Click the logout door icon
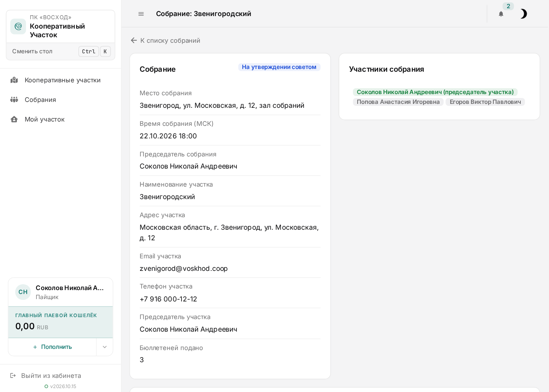 (x=13, y=376)
